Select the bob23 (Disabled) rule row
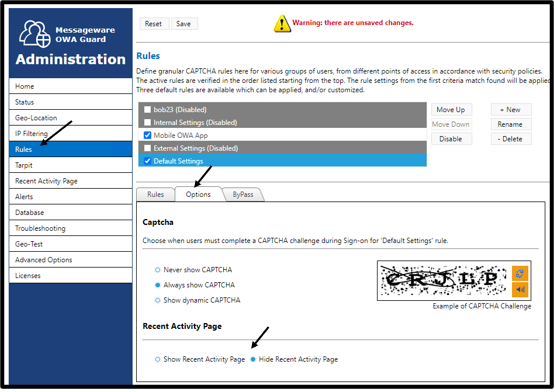This screenshot has height=392, width=555. (x=282, y=109)
